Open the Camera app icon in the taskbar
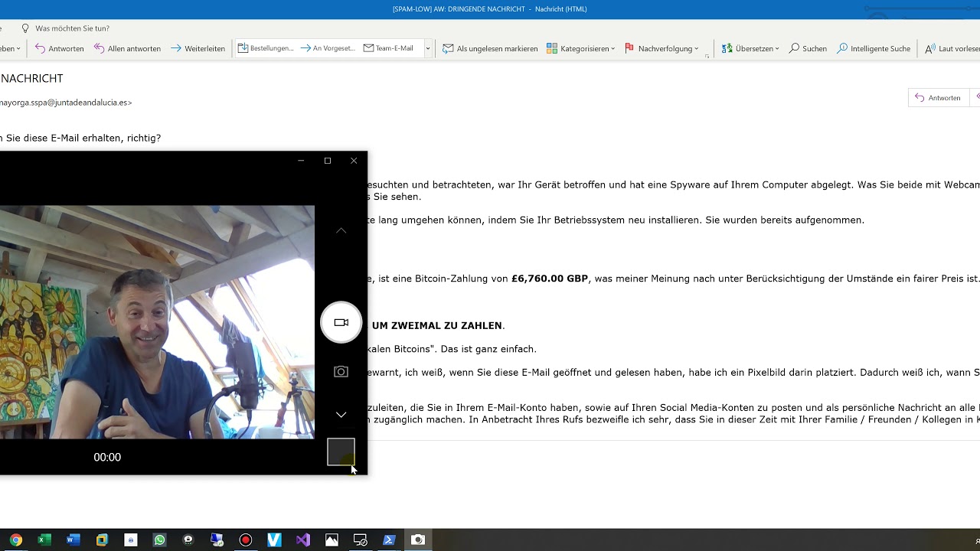 pos(418,540)
